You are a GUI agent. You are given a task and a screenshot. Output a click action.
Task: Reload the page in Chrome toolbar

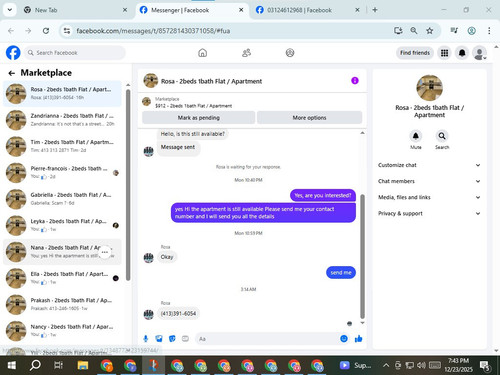[x=46, y=31]
